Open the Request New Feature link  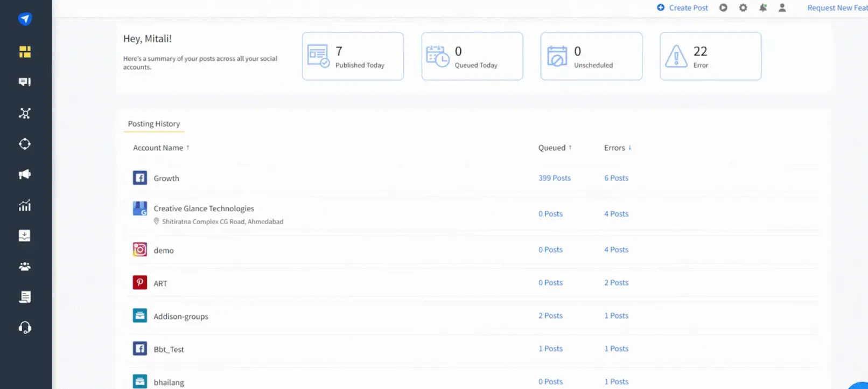click(x=837, y=8)
